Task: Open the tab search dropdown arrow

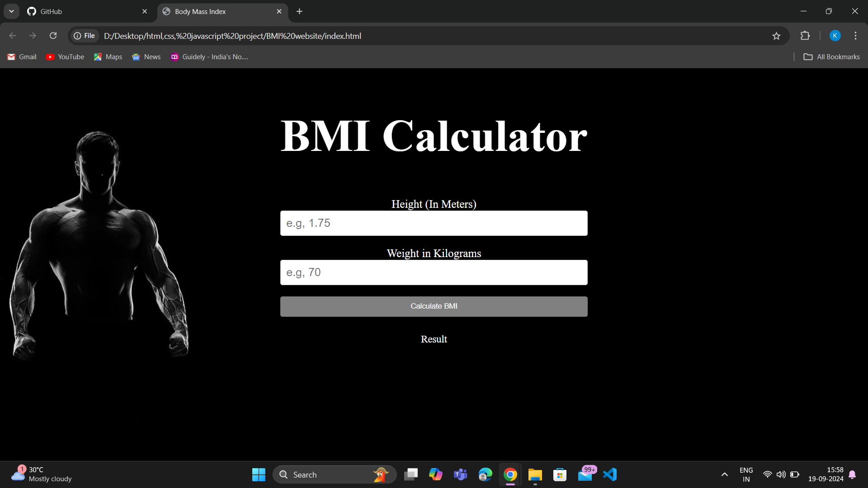Action: (x=11, y=11)
